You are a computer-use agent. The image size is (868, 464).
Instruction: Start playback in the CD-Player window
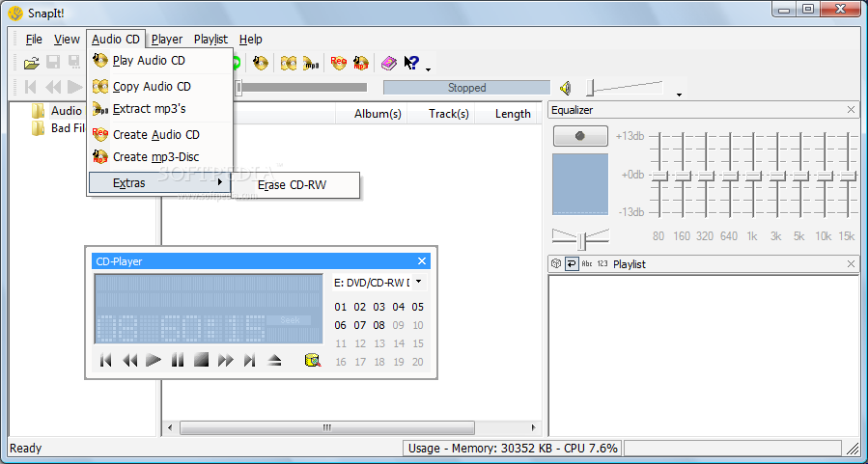(x=154, y=361)
